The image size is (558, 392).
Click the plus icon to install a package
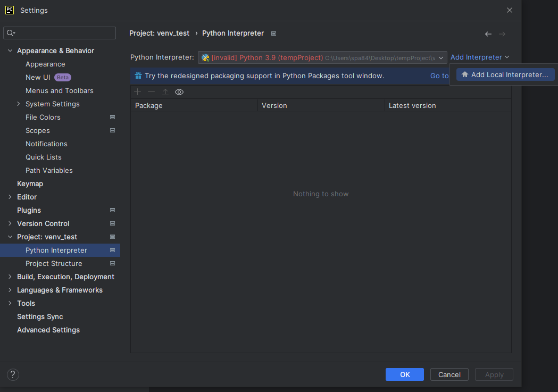(137, 92)
